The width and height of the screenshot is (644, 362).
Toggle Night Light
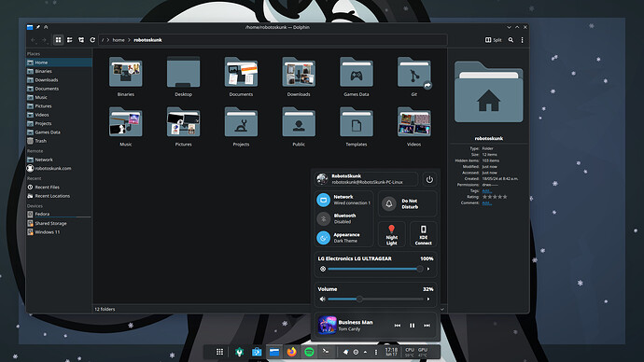click(x=391, y=234)
